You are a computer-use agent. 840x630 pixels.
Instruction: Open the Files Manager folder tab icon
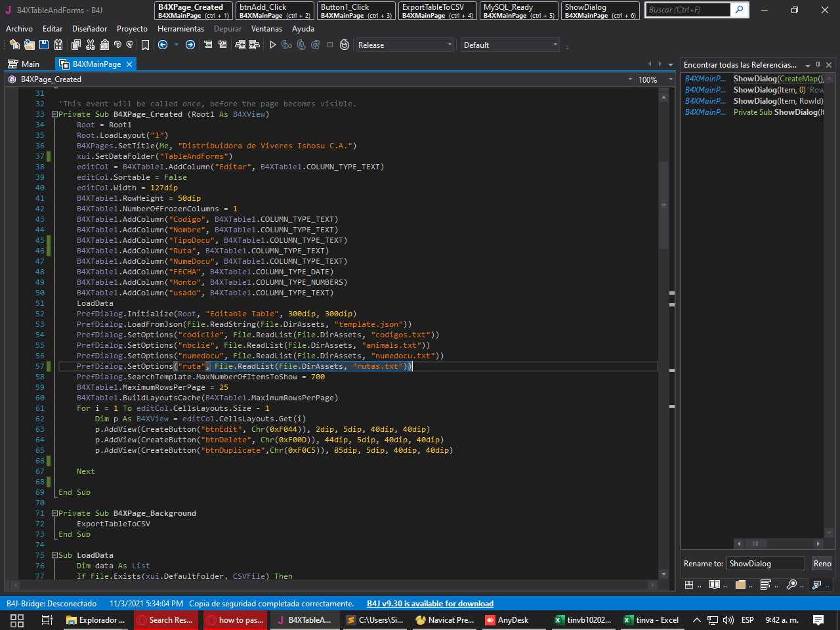(x=741, y=585)
